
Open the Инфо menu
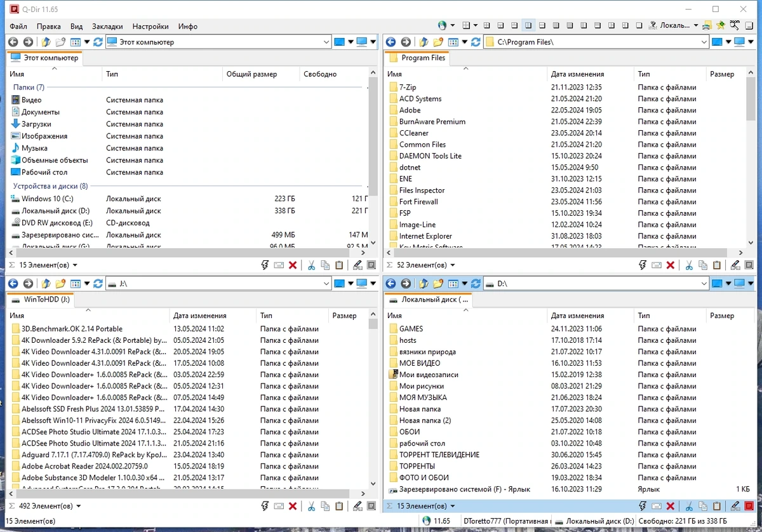188,26
